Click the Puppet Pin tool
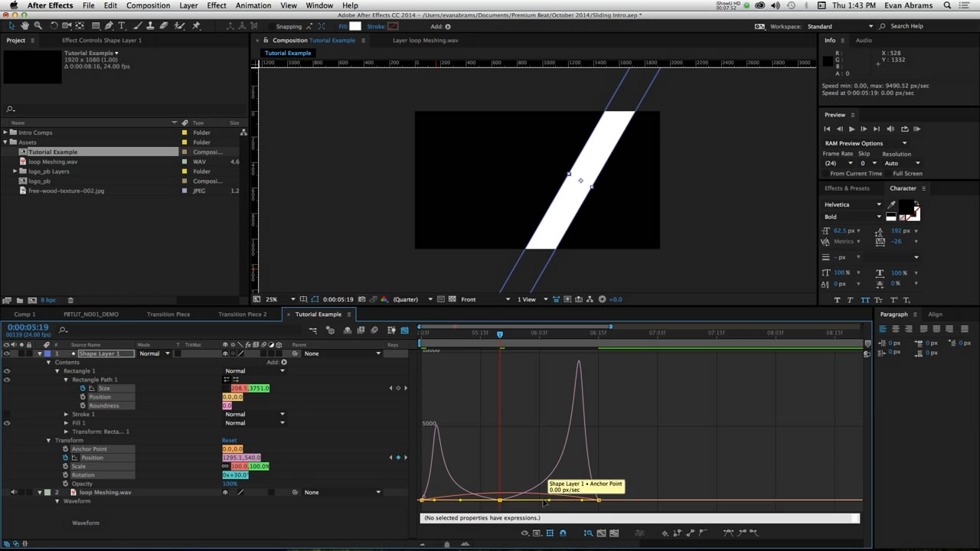The width and height of the screenshot is (980, 551). [196, 26]
